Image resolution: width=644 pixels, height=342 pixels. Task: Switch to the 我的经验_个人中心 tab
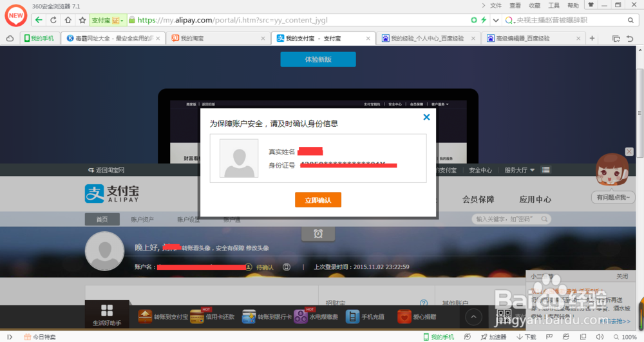pyautogui.click(x=427, y=38)
